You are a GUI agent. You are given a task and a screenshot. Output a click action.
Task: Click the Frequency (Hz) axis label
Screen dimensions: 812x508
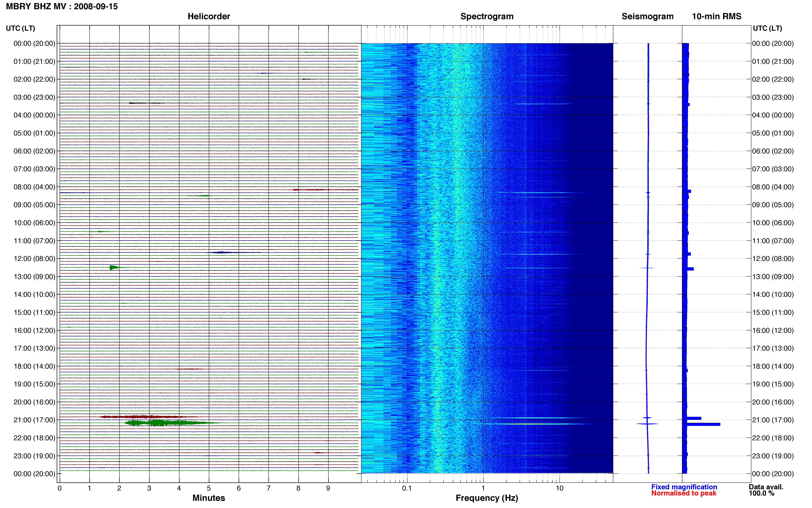pos(487,498)
